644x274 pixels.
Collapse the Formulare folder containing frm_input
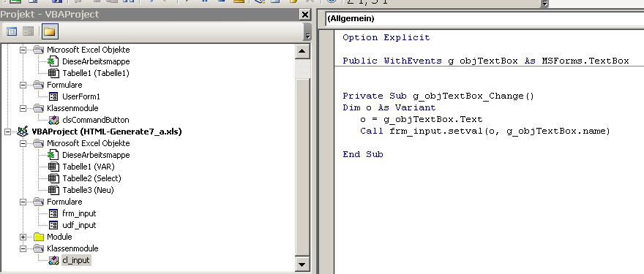tap(23, 202)
